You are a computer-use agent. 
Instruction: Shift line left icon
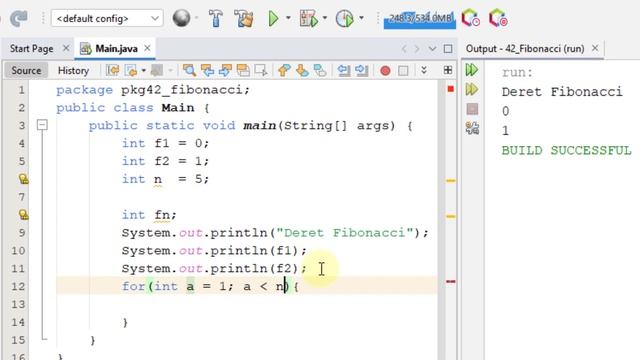tap(344, 71)
